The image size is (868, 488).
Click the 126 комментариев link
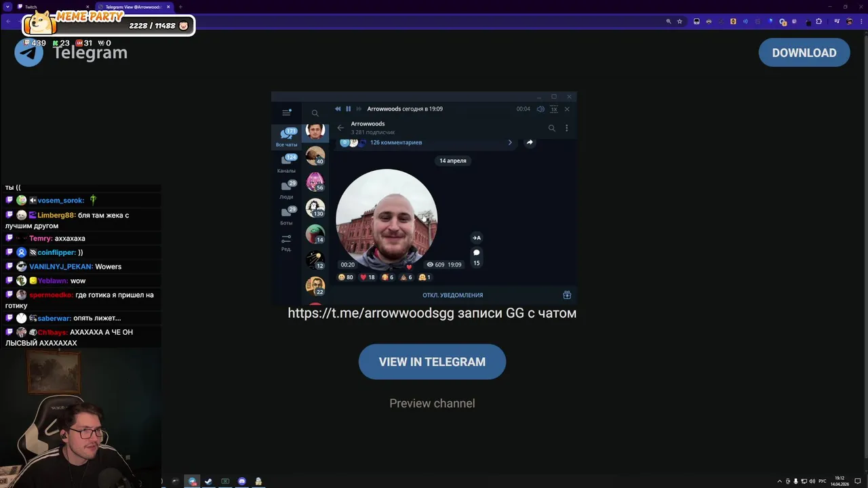tap(396, 142)
